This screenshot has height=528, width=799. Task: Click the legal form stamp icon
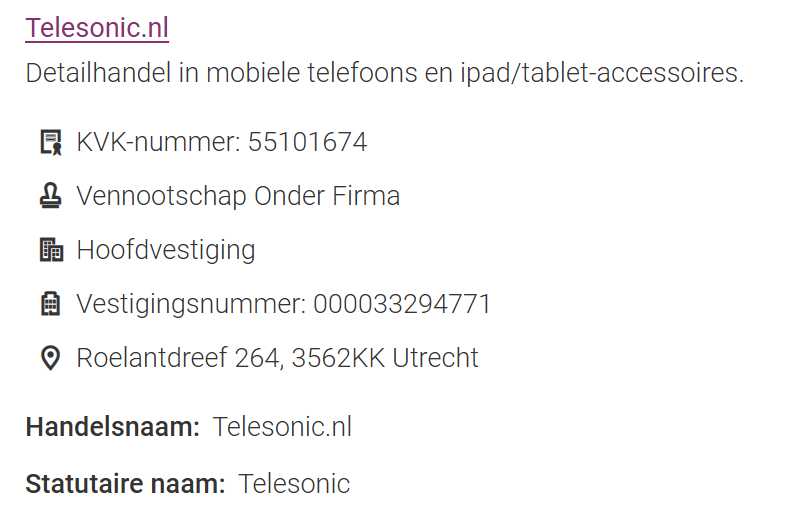pos(50,196)
